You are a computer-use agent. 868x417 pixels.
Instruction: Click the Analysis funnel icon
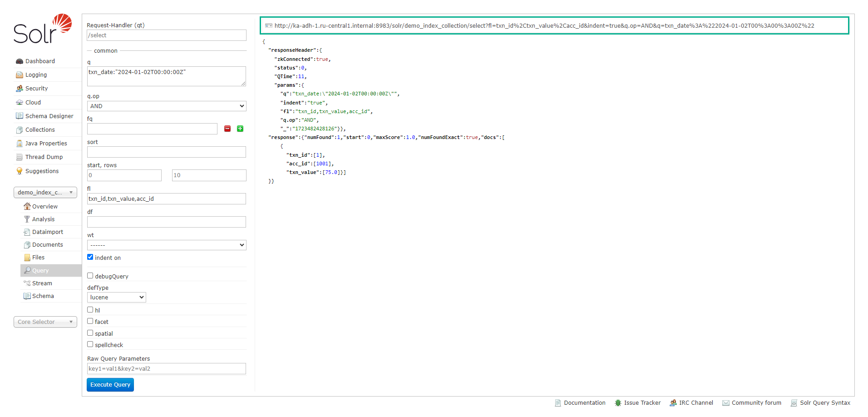point(27,219)
